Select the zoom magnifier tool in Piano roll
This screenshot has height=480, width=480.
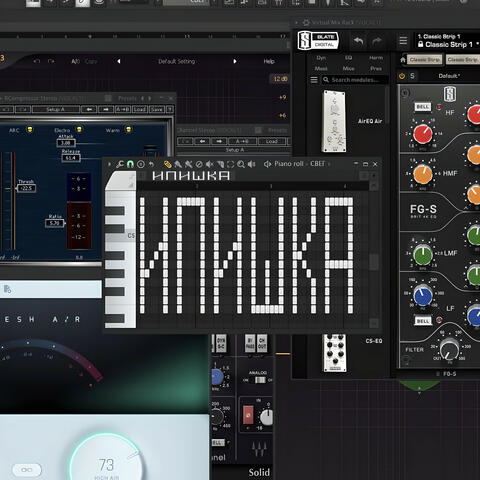point(241,164)
